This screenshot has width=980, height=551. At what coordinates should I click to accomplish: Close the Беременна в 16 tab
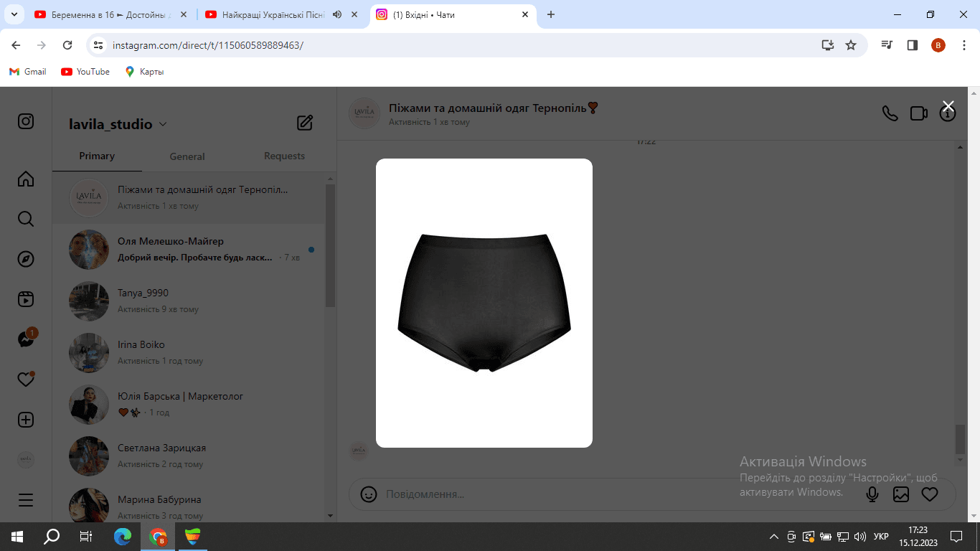tap(183, 14)
